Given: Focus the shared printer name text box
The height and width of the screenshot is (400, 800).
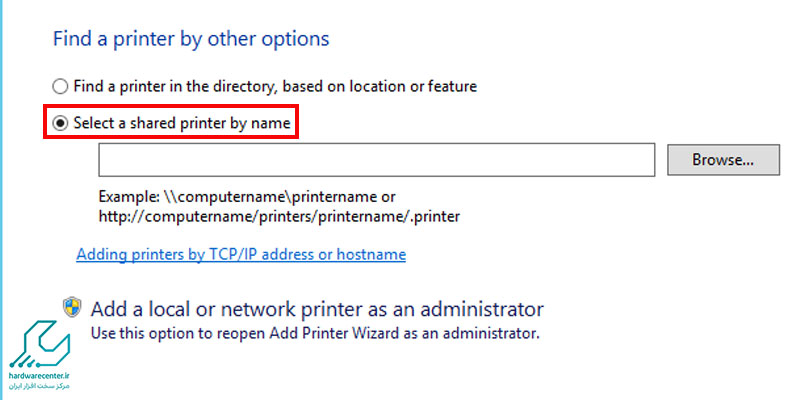Looking at the screenshot, I should (377, 160).
